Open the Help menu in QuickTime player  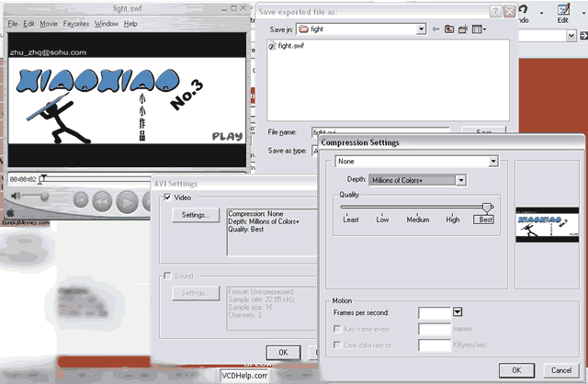[130, 24]
